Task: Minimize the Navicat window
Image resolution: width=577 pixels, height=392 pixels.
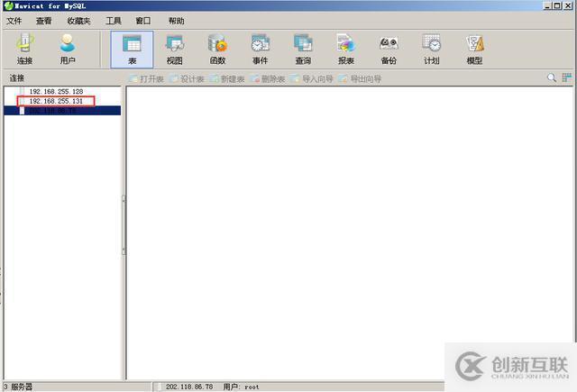Action: (x=548, y=5)
